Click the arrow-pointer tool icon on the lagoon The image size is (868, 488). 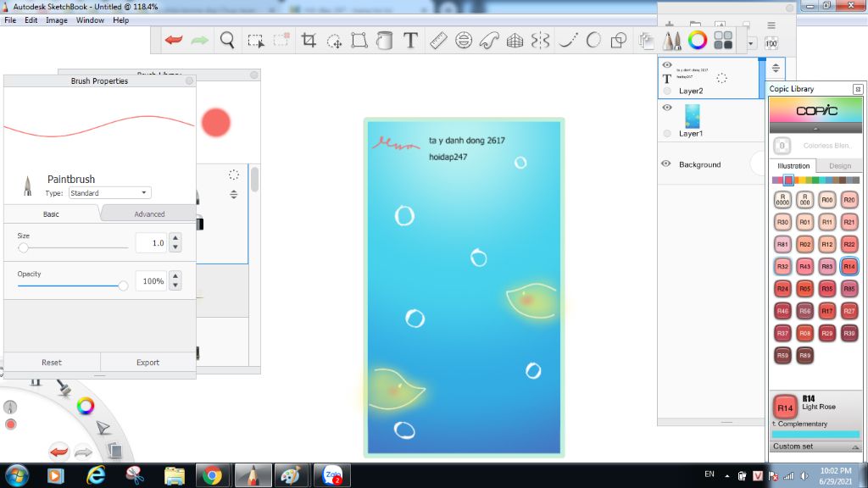click(103, 428)
